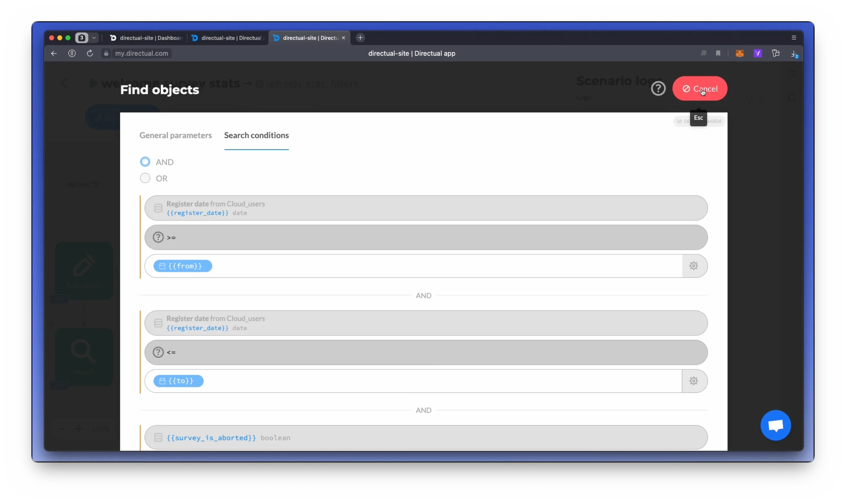The image size is (846, 504).
Task: Click the {{from}} value input field
Action: click(413, 266)
